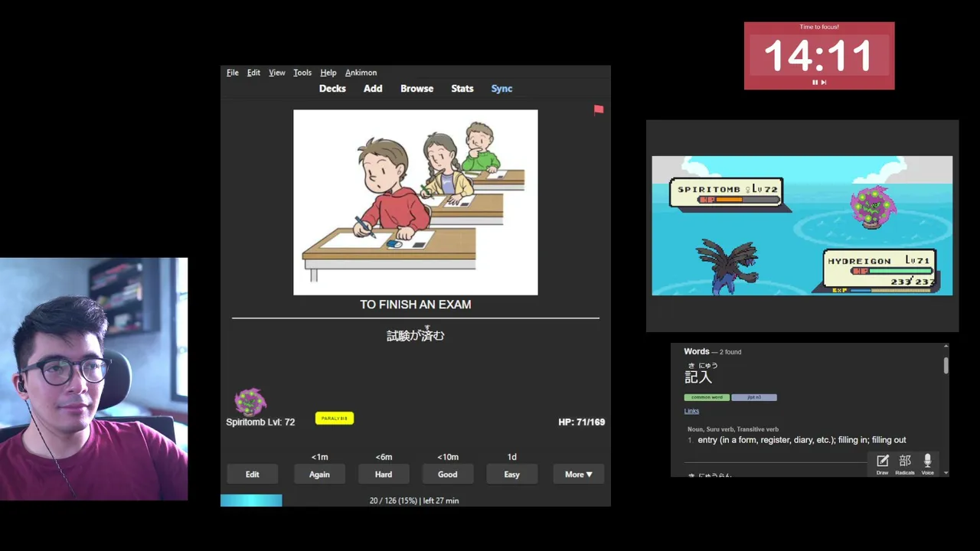Image resolution: width=980 pixels, height=551 pixels.
Task: Click the Spiritomb Lv72 HP bar
Action: 740,200
